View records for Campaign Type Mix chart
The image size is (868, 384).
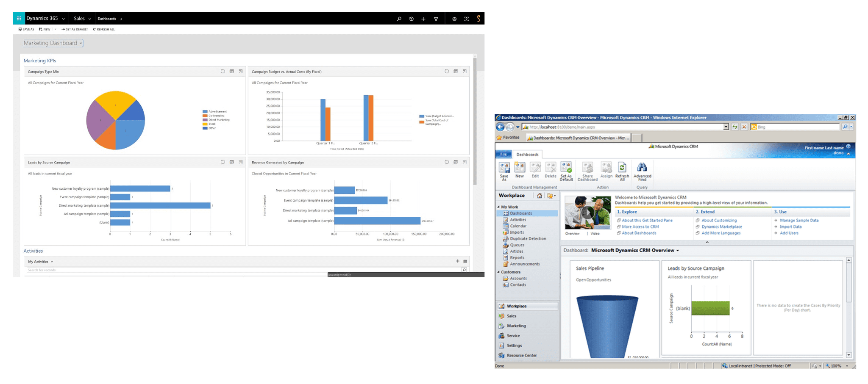click(232, 72)
